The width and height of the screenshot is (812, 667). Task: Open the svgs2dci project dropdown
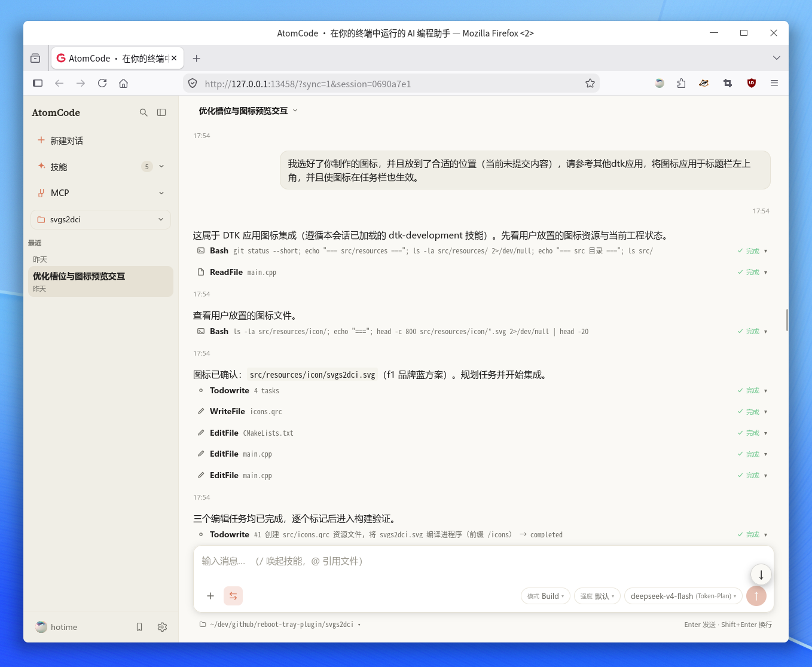click(100, 219)
